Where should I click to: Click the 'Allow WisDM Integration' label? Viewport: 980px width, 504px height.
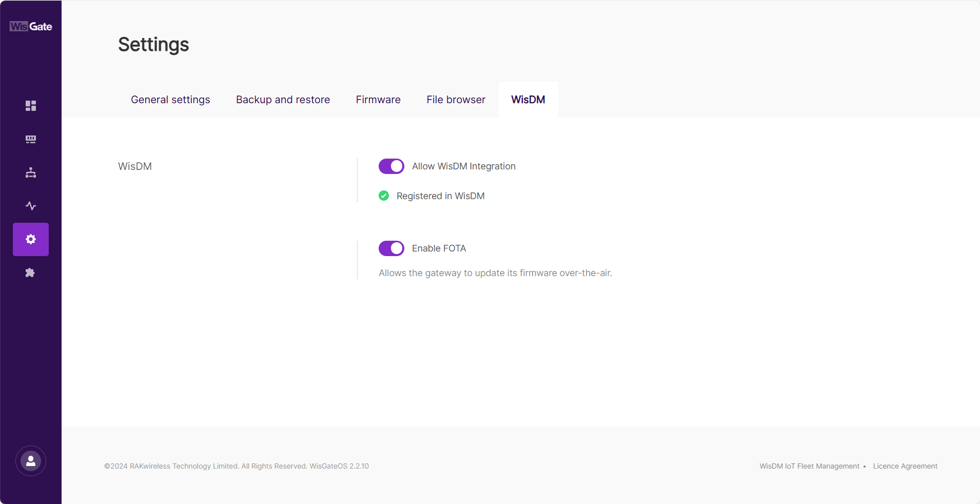(x=464, y=166)
